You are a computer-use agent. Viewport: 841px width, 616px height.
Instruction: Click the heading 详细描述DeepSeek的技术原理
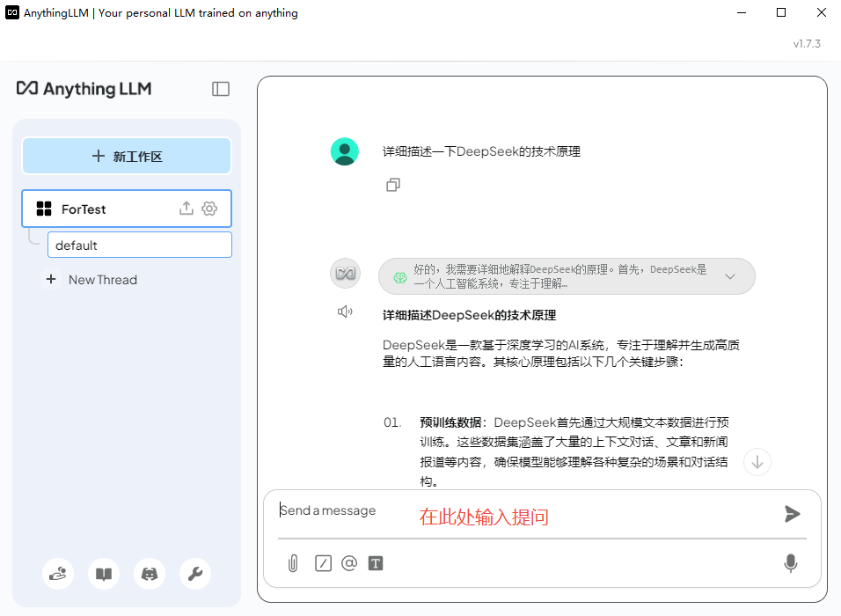tap(469, 315)
